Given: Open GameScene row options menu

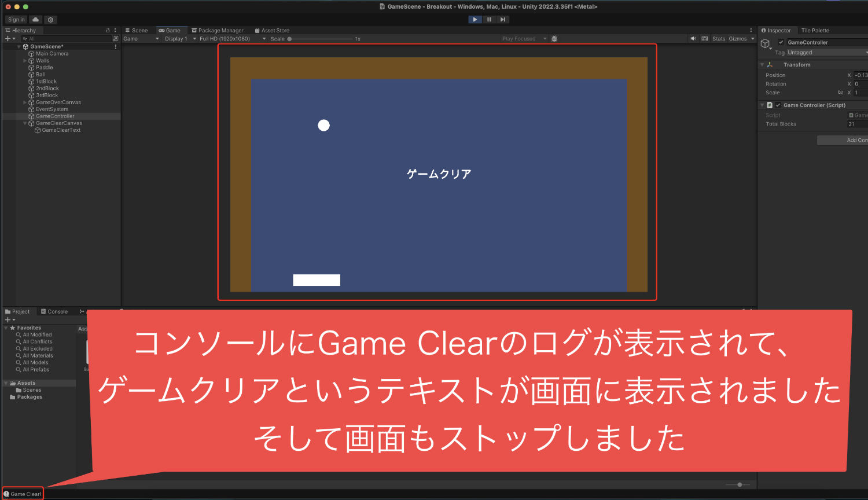Looking at the screenshot, I should (115, 47).
